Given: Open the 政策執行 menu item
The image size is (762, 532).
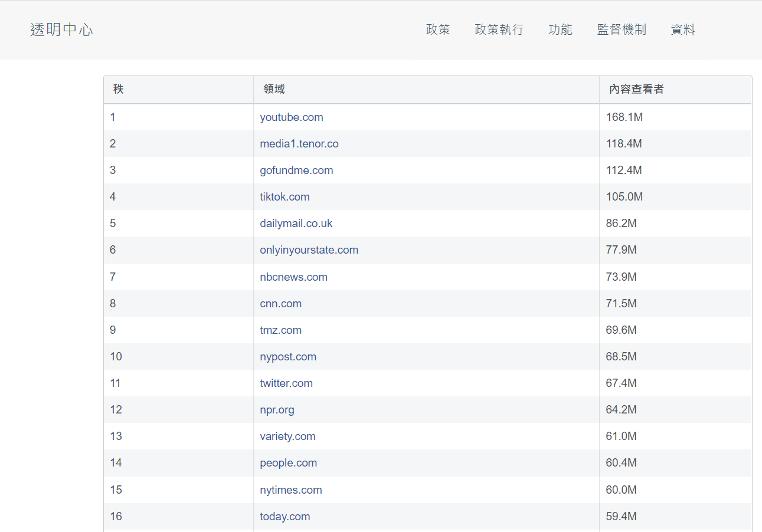Looking at the screenshot, I should [x=499, y=29].
